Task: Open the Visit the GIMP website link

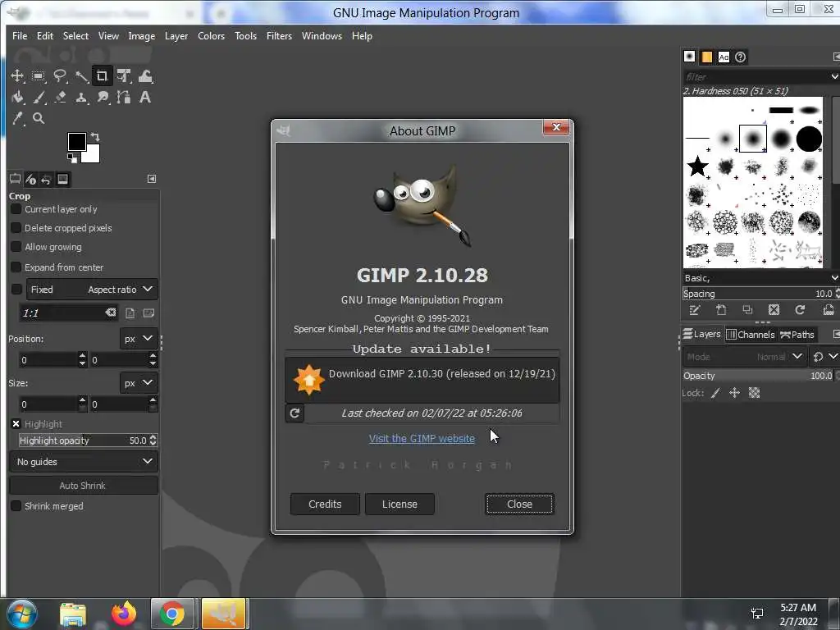Action: tap(422, 438)
